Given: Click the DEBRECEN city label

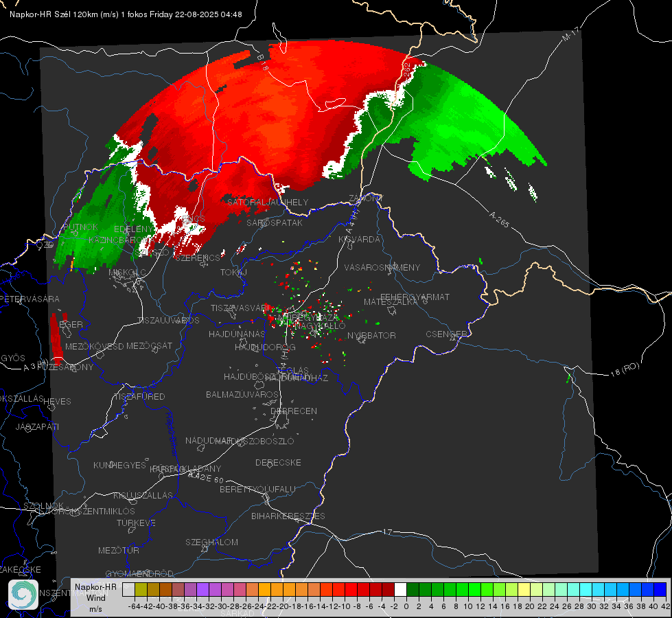Looking at the screenshot, I should pos(294,411).
